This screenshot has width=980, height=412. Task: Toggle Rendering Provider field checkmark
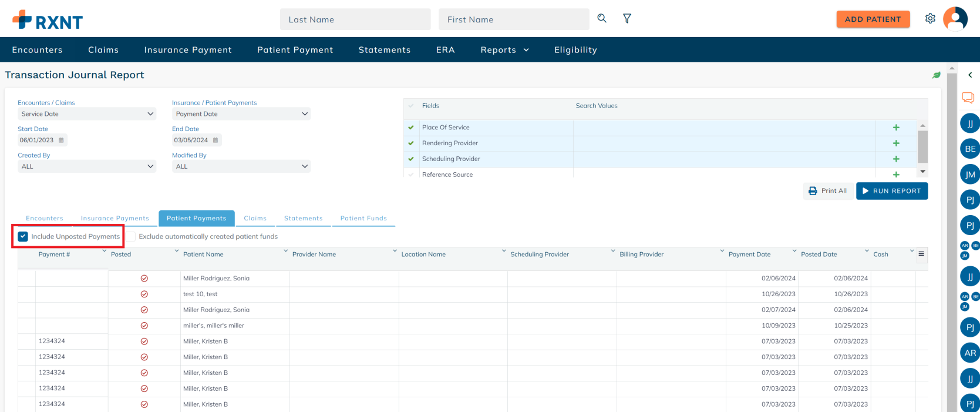click(x=411, y=143)
